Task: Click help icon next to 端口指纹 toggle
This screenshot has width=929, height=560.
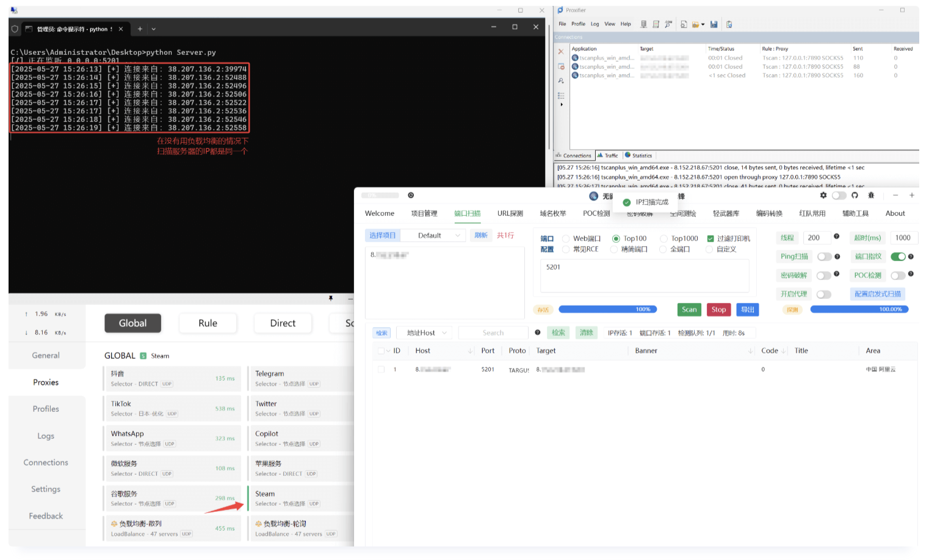Action: pos(911,257)
